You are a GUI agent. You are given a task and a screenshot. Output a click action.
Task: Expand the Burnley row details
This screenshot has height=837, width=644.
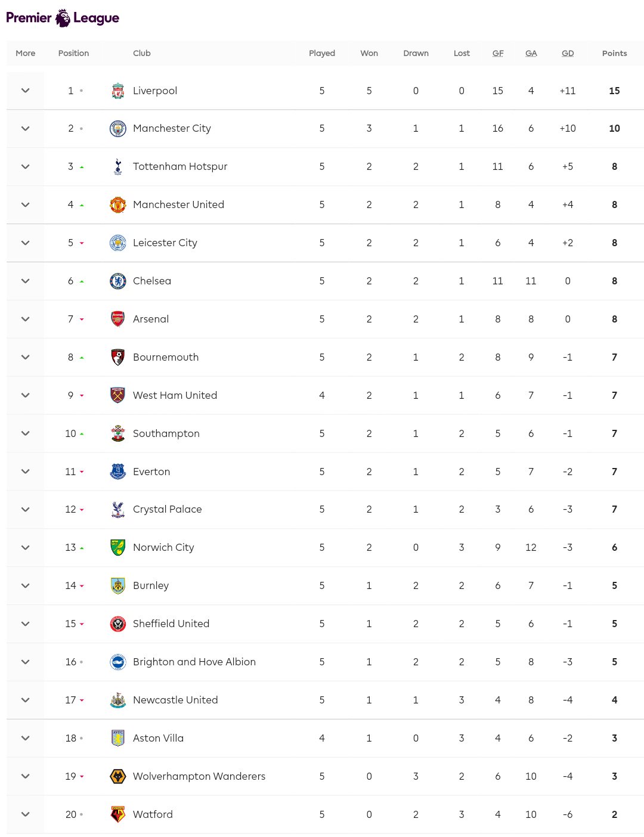(25, 585)
